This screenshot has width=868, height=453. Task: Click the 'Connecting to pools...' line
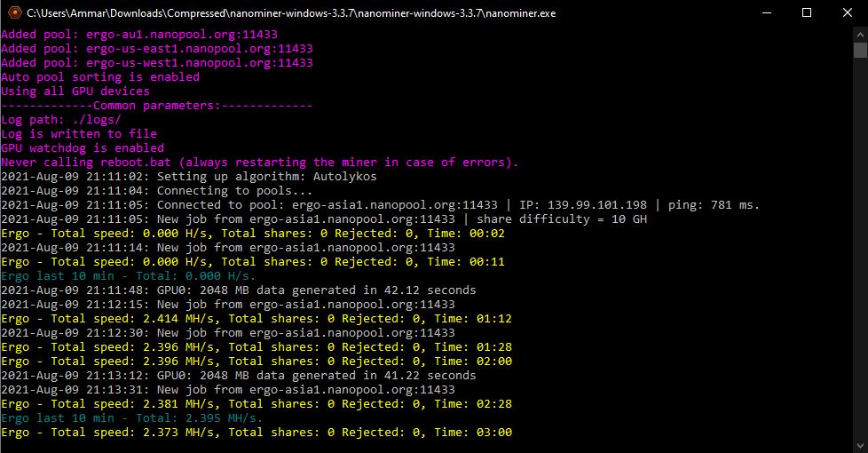pos(157,191)
